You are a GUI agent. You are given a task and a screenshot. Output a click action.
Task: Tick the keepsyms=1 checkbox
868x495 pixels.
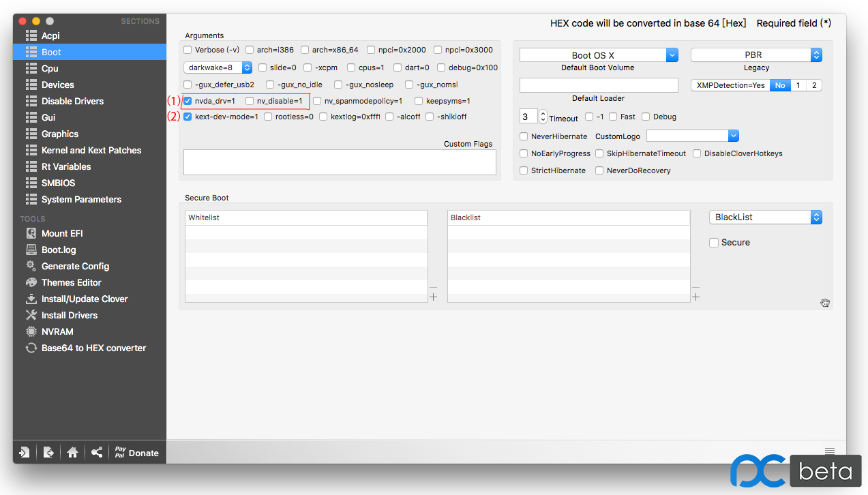419,101
